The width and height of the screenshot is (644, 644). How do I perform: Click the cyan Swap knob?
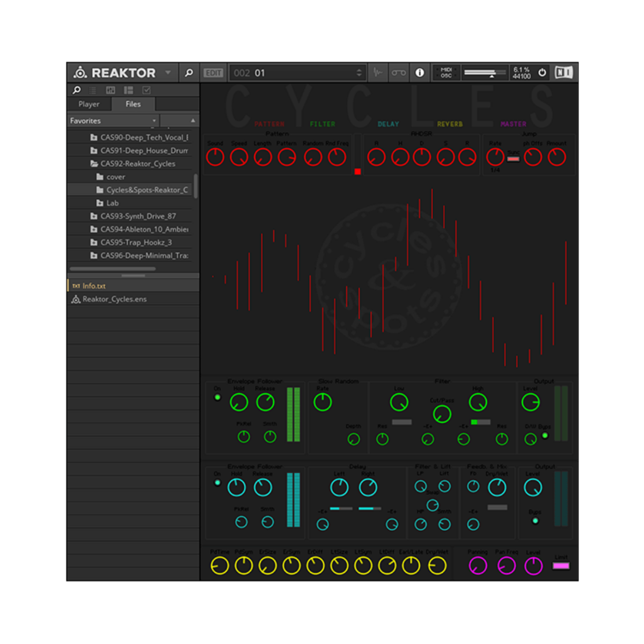[x=433, y=506]
